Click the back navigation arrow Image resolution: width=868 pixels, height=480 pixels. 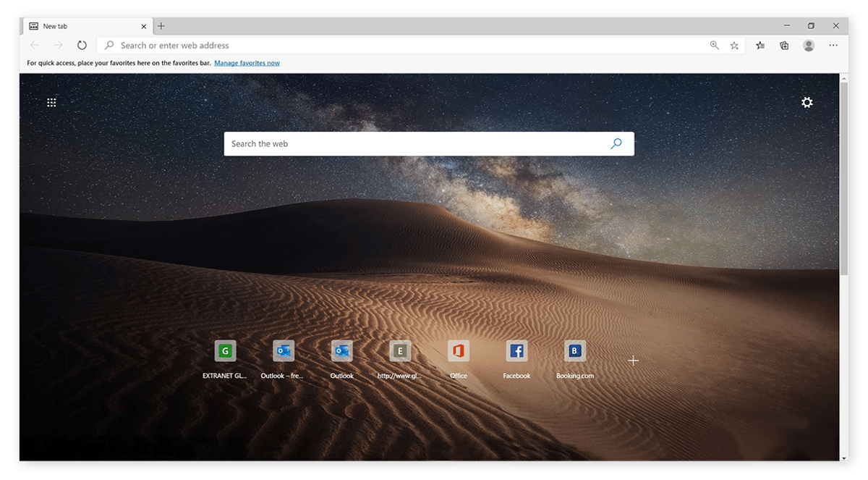coord(34,44)
